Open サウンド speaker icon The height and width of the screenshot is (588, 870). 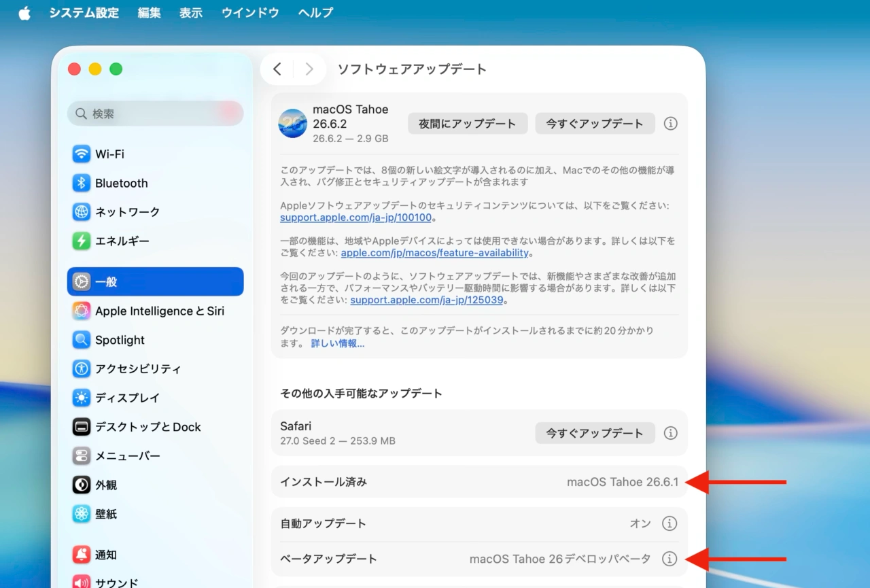(82, 583)
